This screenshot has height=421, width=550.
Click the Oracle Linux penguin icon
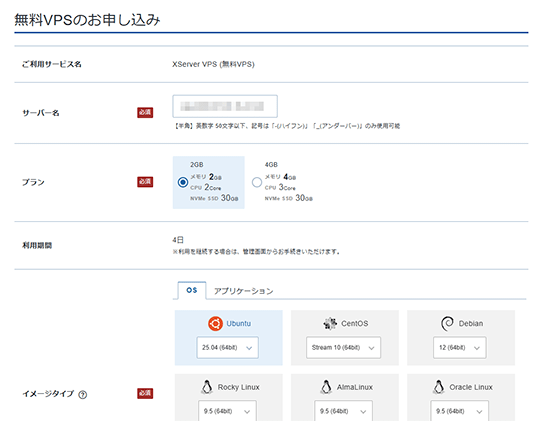tap(438, 387)
